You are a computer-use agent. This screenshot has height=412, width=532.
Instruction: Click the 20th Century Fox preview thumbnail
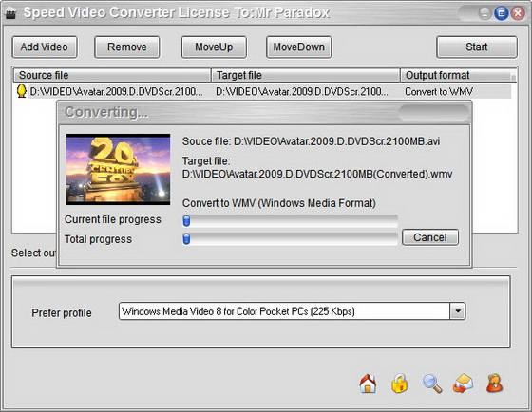pyautogui.click(x=118, y=169)
